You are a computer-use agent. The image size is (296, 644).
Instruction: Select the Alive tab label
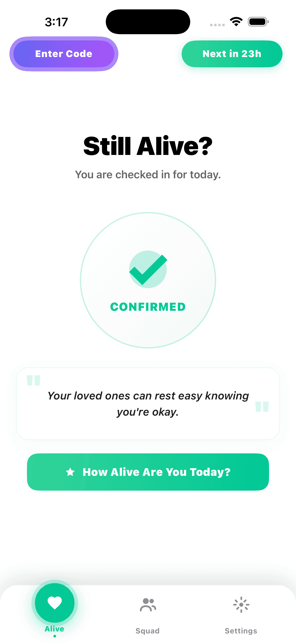tap(54, 629)
